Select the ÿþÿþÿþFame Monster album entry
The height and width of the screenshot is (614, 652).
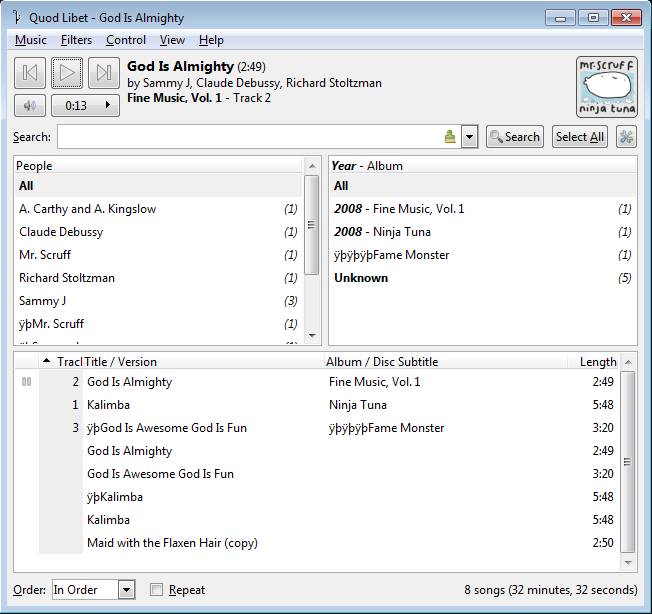click(483, 254)
